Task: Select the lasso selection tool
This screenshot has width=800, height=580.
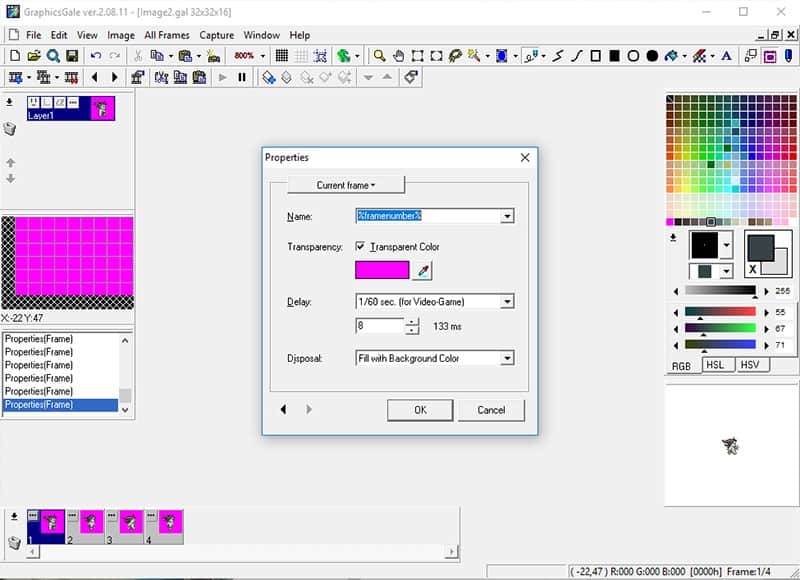Action: click(x=455, y=56)
